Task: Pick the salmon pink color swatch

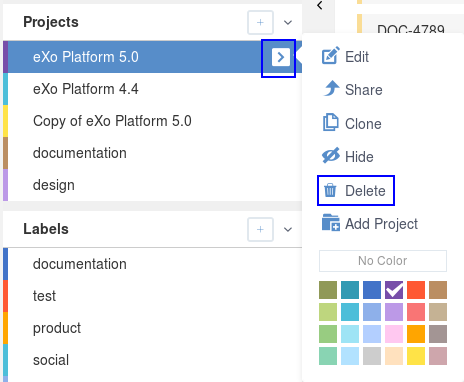Action: (x=416, y=312)
